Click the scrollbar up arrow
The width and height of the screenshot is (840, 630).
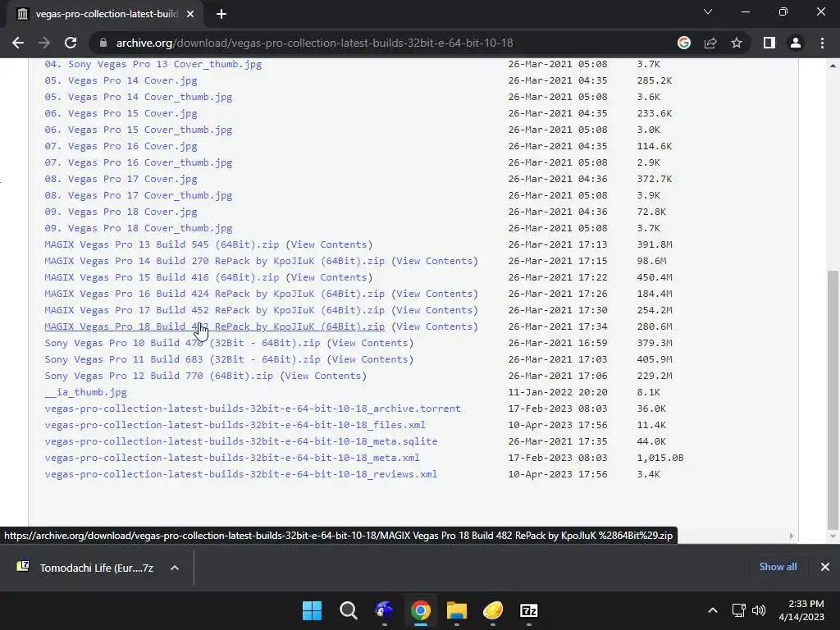click(x=832, y=66)
